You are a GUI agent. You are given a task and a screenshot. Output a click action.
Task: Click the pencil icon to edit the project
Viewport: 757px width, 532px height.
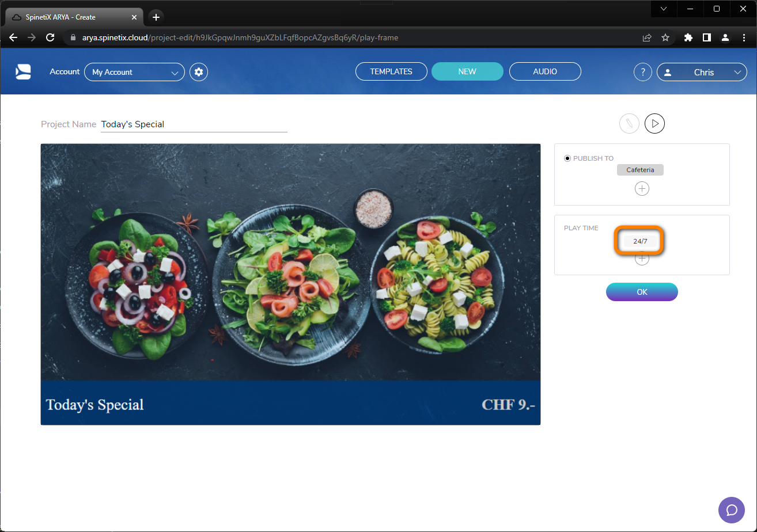tap(629, 123)
